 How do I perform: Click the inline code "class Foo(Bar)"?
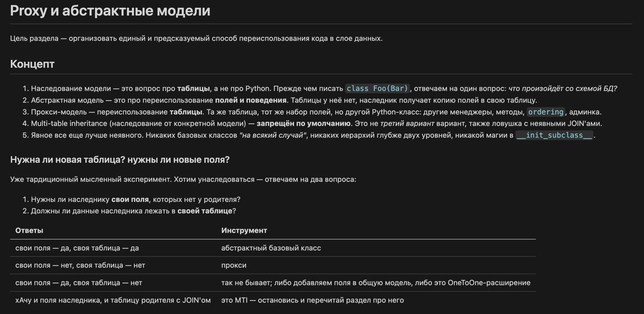(377, 88)
